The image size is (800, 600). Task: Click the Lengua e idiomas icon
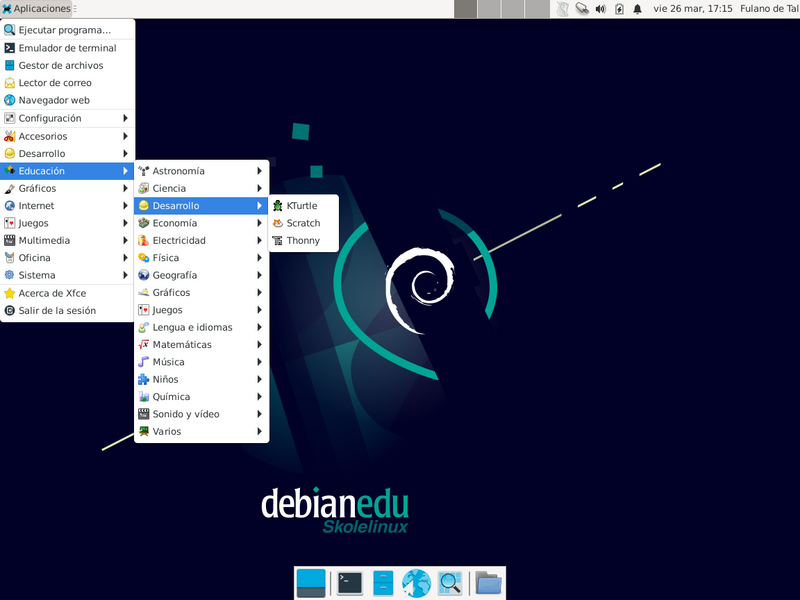144,327
